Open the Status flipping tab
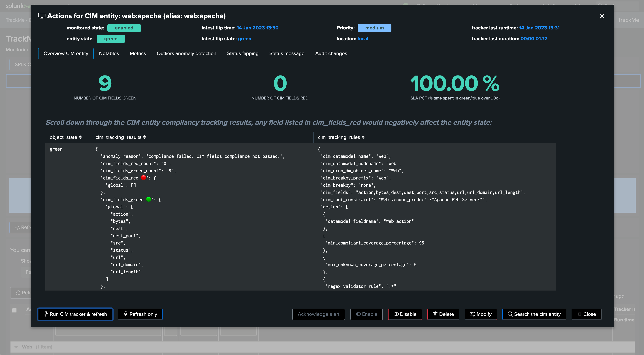Image resolution: width=644 pixels, height=355 pixels. coord(243,53)
